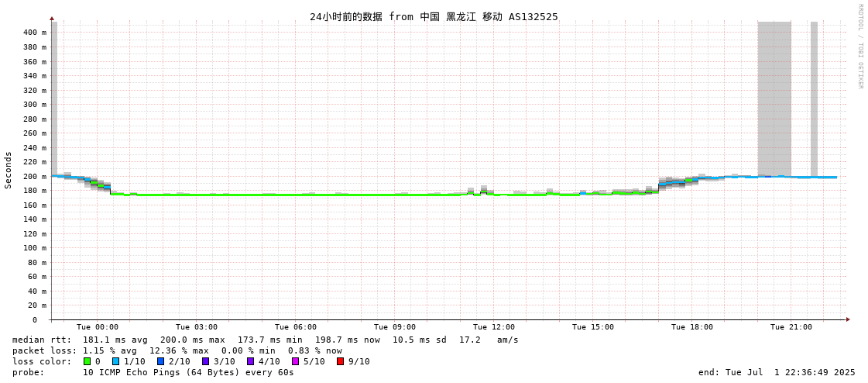Click the 0.83 % now packet loss
868x383 pixels.
click(x=315, y=351)
